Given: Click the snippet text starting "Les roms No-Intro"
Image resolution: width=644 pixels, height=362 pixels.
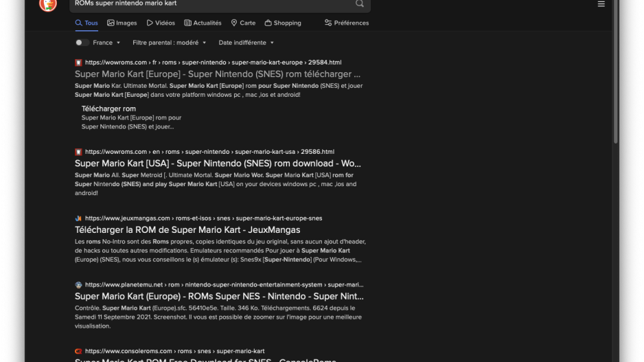Looking at the screenshot, I should (220, 251).
